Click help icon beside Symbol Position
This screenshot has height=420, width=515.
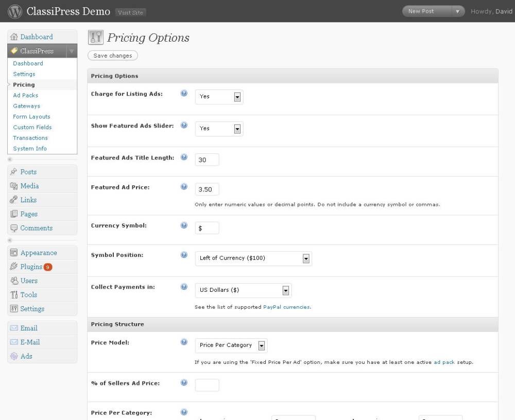(x=184, y=255)
